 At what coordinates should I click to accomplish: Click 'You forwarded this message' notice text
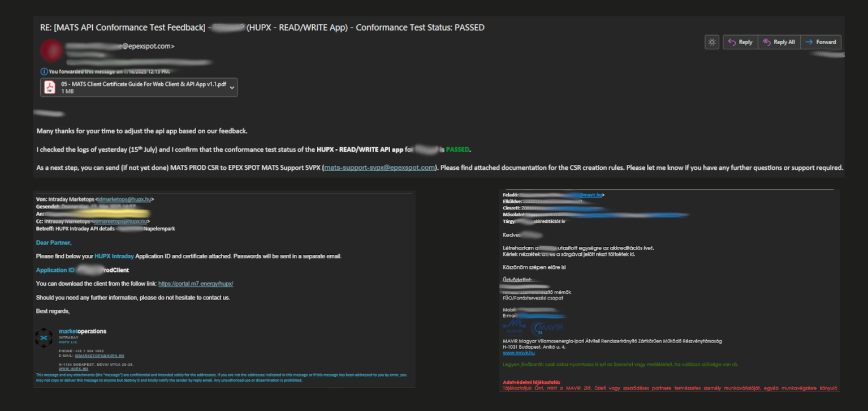(x=110, y=71)
